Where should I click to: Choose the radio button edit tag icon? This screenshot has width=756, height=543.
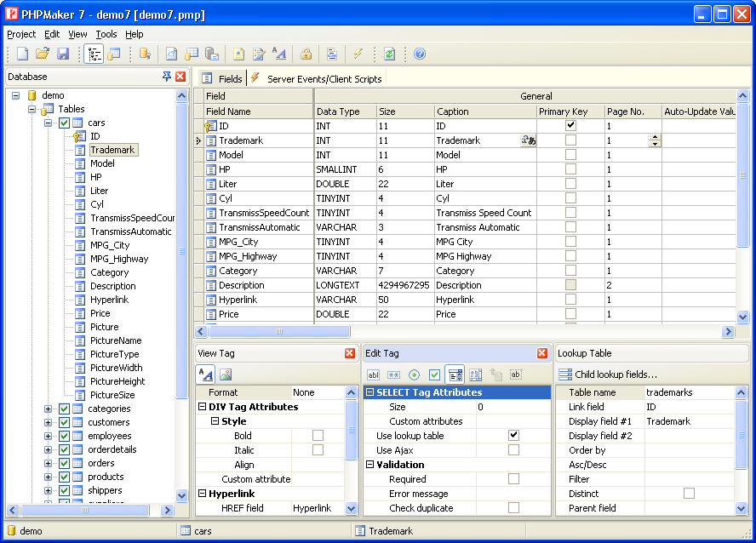[415, 374]
